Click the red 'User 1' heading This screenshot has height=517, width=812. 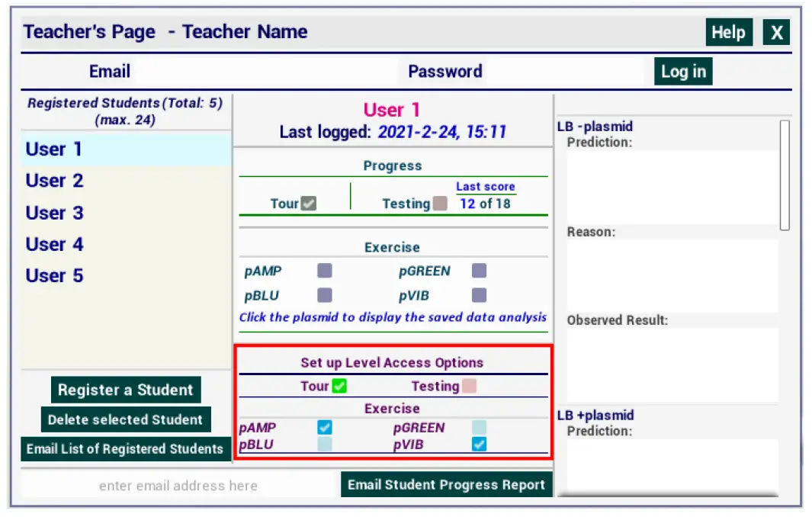click(391, 110)
